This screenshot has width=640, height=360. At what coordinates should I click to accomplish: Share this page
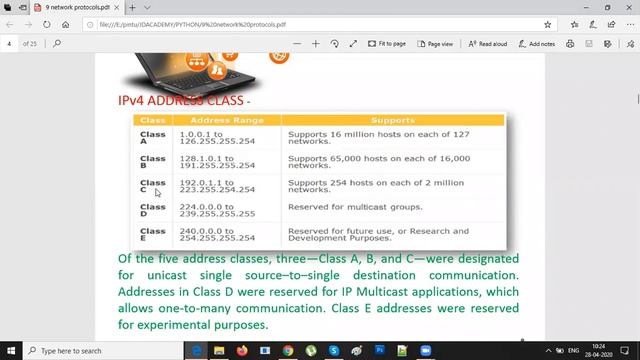click(611, 24)
